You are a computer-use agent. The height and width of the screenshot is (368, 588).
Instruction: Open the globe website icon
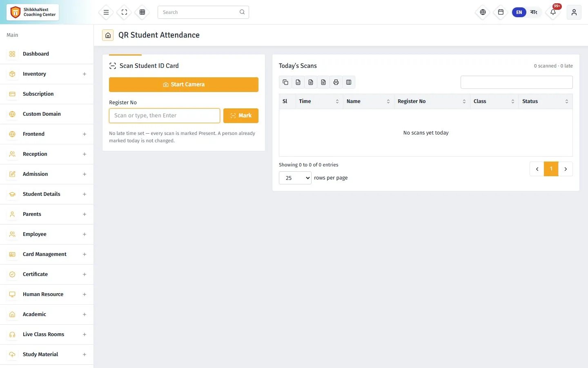pos(483,12)
